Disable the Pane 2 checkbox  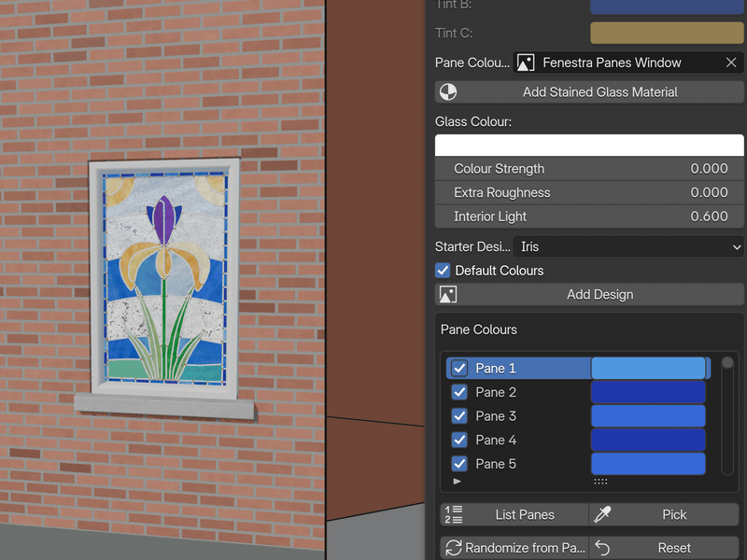(459, 392)
